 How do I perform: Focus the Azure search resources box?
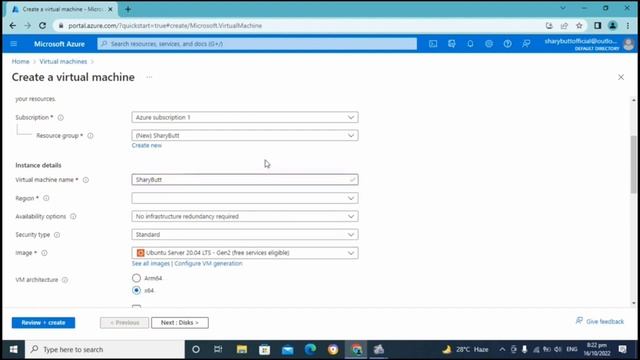pyautogui.click(x=257, y=44)
